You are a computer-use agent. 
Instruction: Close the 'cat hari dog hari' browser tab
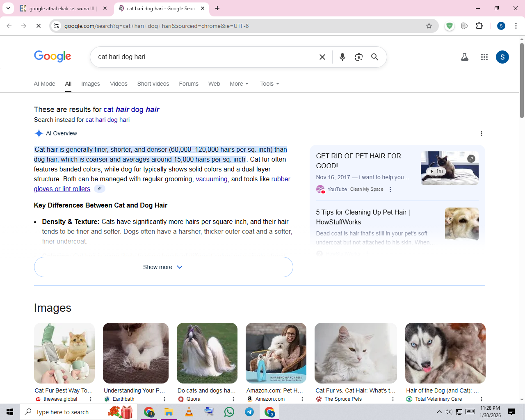click(x=203, y=8)
